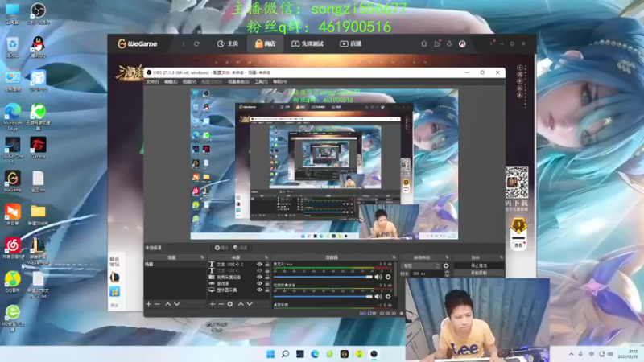The image size is (644, 362).
Task: Click the first mixer channel volume slider
Action: (x=323, y=277)
